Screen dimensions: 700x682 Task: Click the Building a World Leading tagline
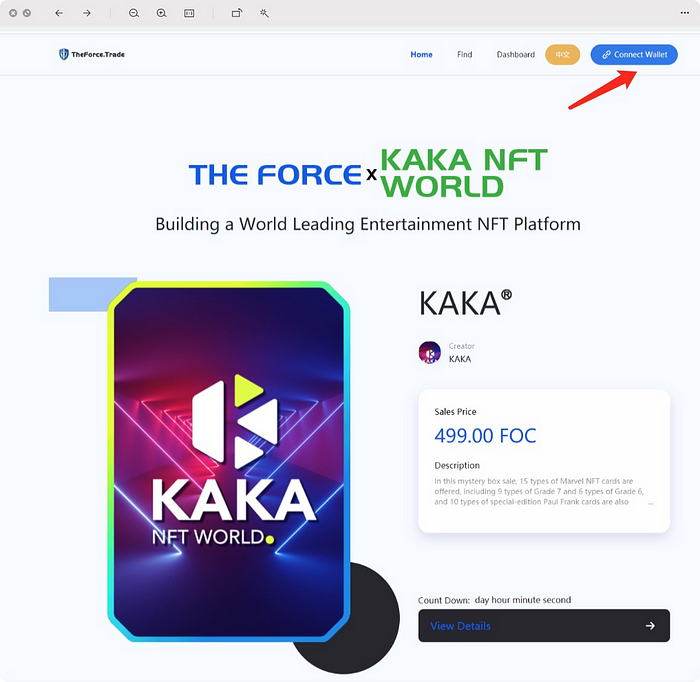tap(368, 224)
